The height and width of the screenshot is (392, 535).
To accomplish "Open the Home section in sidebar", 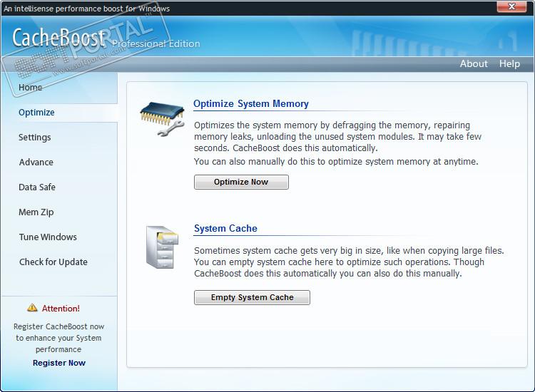I will click(x=31, y=87).
